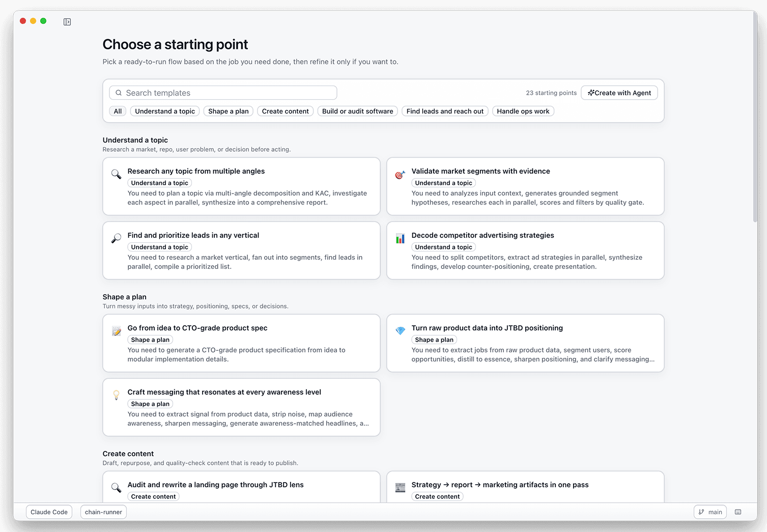Toggle the Handle ops work filter
767x532 pixels.
(523, 111)
